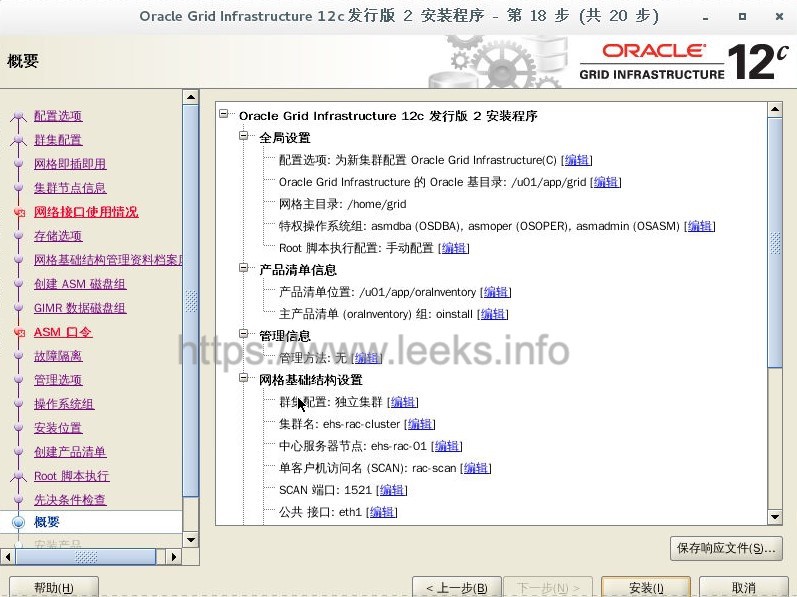The height and width of the screenshot is (597, 797).
Task: Collapse the Oracle Grid Infrastructure root tree node
Action: tap(224, 114)
